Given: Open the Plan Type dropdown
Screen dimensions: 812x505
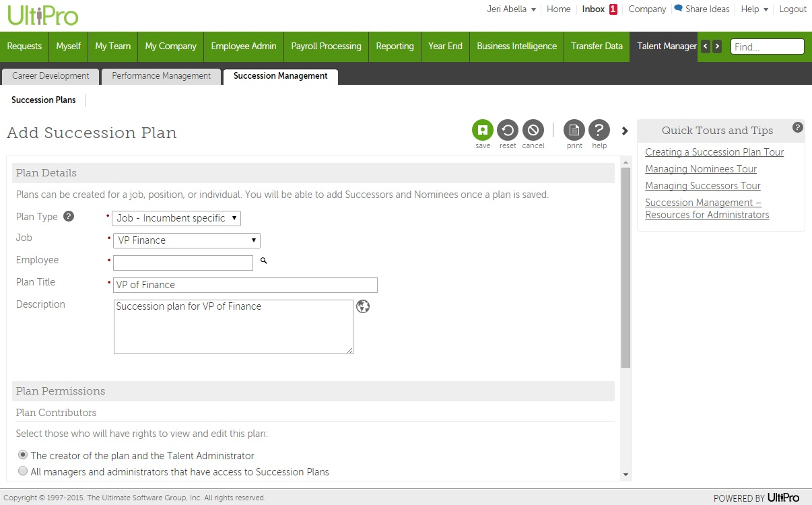Looking at the screenshot, I should tap(176, 218).
